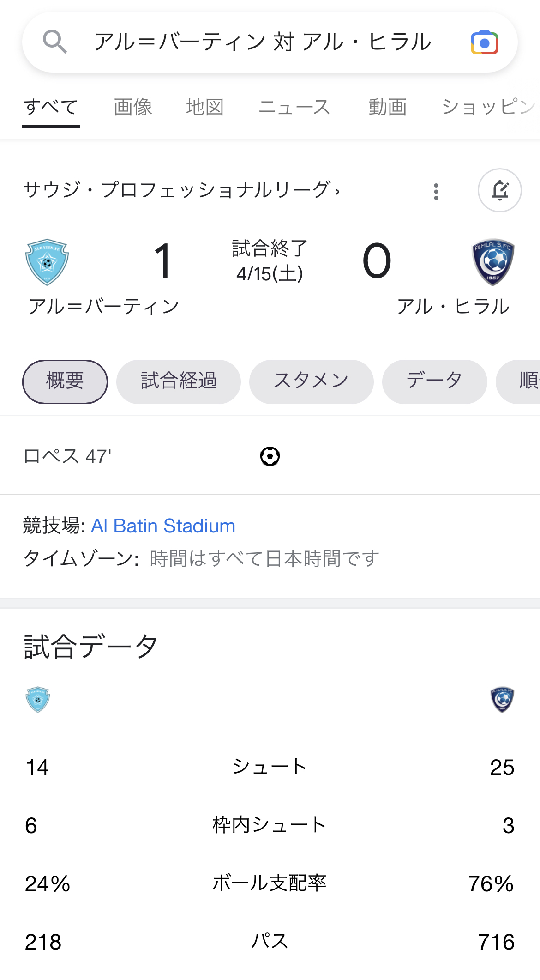Open the Al Batin Stadium link
This screenshot has height=980, width=540.
[x=163, y=526]
